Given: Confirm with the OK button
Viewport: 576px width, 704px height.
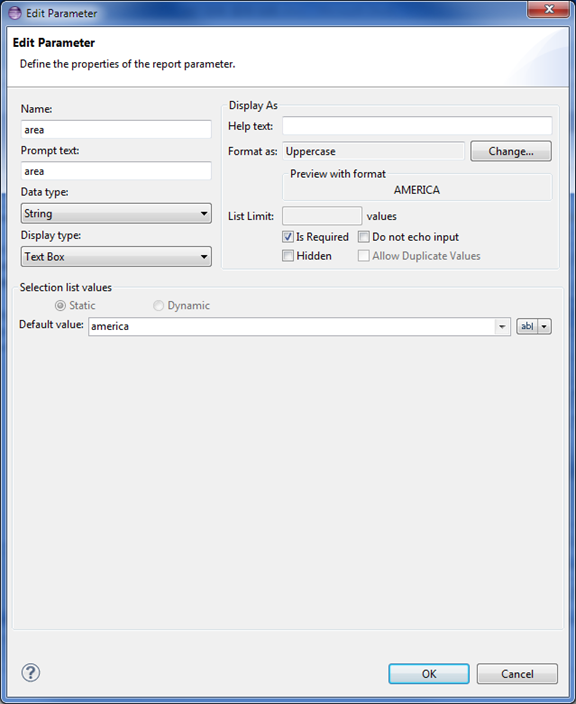Looking at the screenshot, I should [x=429, y=674].
